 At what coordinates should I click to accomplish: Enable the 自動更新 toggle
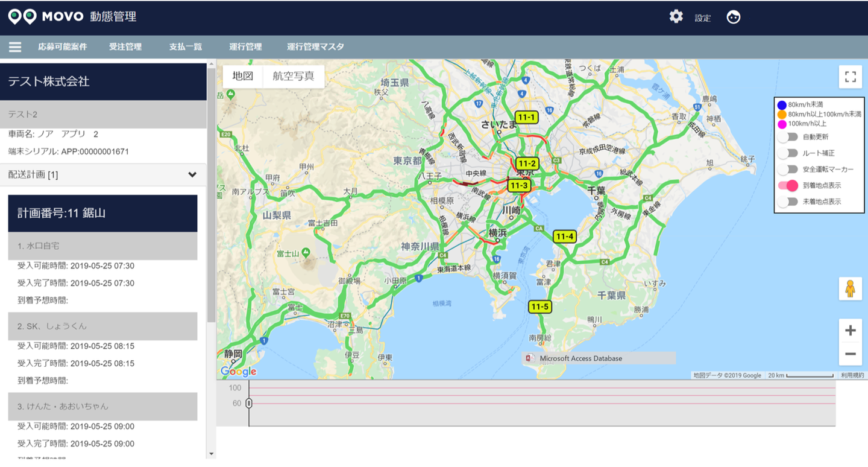tap(788, 137)
